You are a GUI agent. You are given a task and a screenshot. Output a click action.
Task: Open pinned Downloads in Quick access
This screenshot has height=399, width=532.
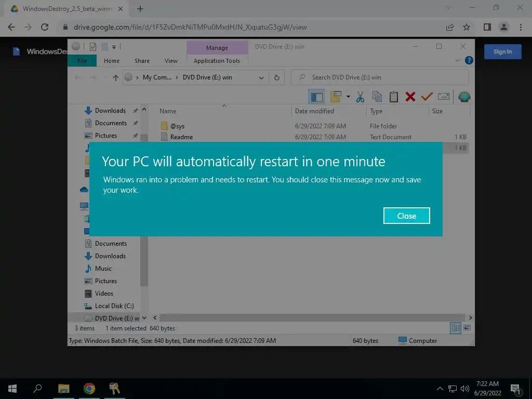(110, 111)
